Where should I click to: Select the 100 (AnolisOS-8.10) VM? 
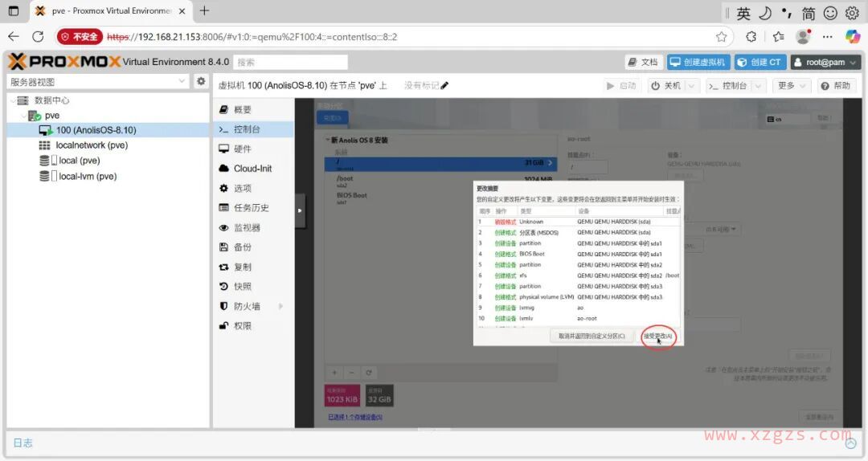pyautogui.click(x=96, y=130)
